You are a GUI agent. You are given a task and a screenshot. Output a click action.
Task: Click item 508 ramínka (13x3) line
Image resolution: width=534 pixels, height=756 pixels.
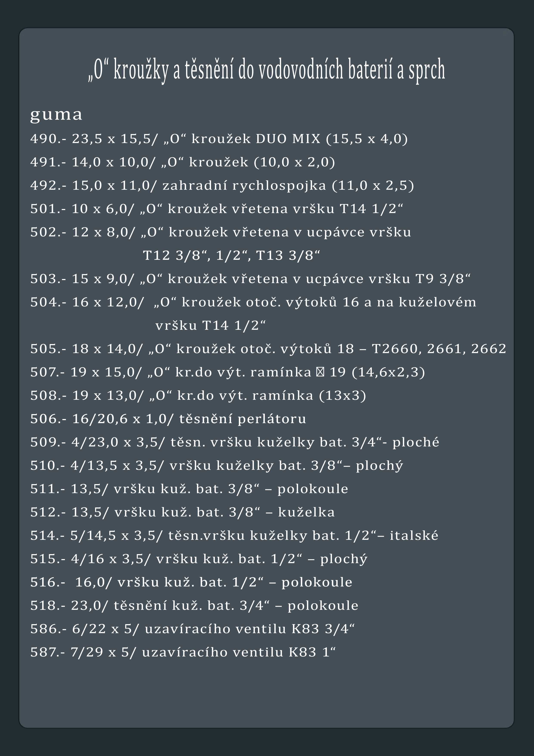coord(198,396)
